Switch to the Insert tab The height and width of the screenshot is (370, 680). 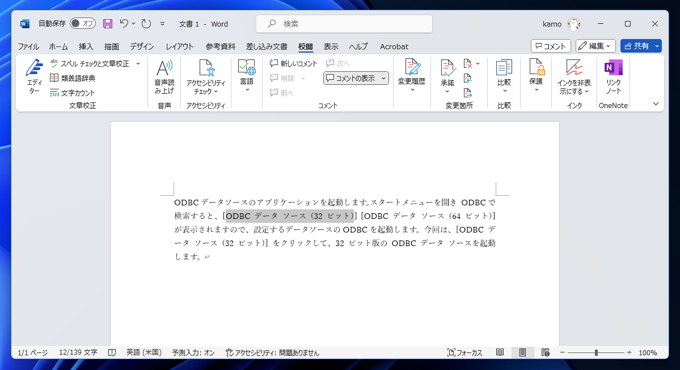pyautogui.click(x=86, y=46)
